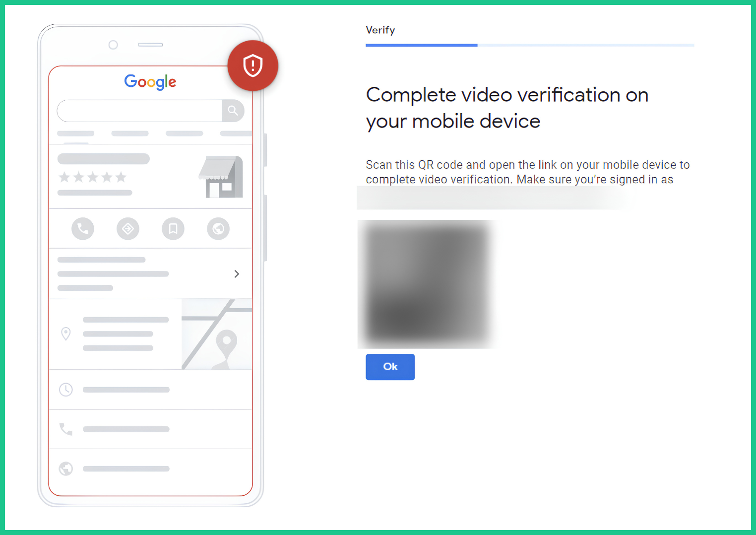
Task: Click the location pin outline icon
Action: point(65,334)
